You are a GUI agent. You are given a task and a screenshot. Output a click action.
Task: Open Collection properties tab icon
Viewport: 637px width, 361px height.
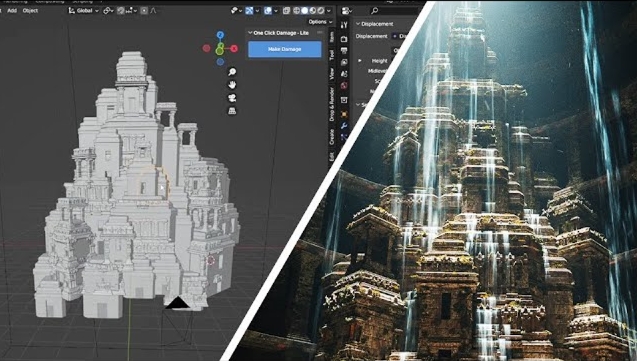[x=344, y=99]
